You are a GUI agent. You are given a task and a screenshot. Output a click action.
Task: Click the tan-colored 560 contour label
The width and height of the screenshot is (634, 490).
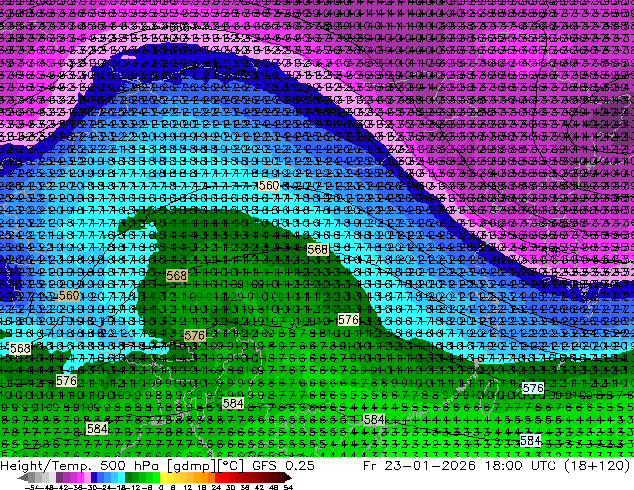point(69,296)
